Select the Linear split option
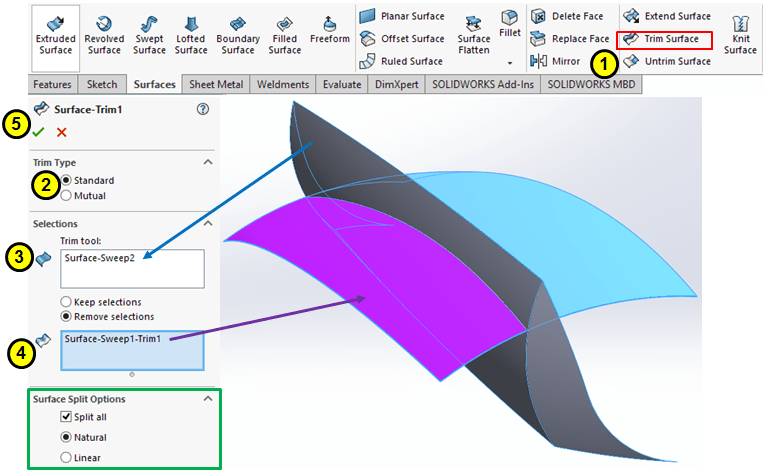The image size is (765, 476). click(67, 458)
